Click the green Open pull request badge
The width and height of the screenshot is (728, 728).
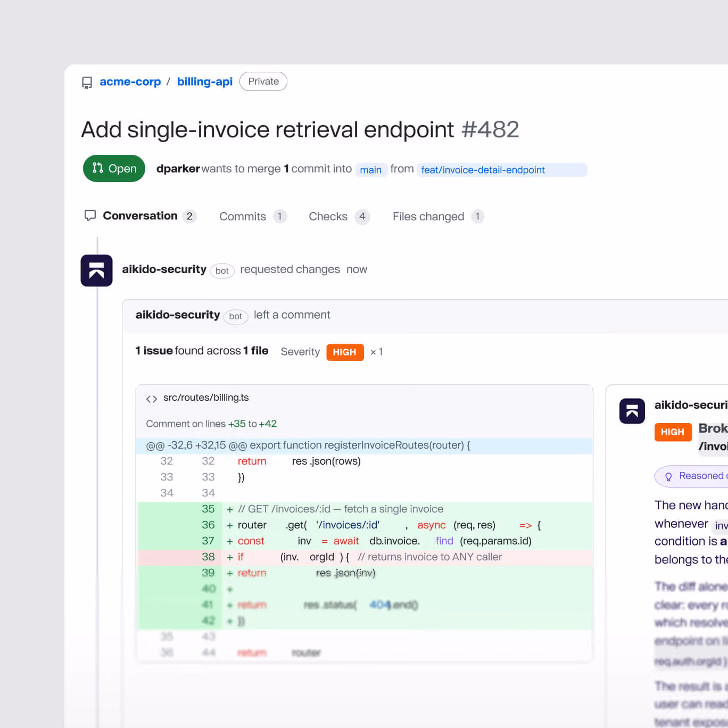point(114,168)
